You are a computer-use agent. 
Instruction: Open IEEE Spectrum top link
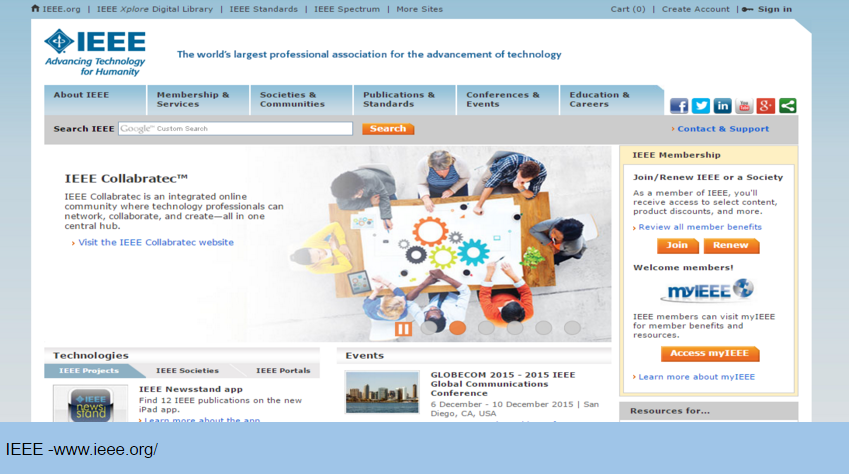(347, 9)
